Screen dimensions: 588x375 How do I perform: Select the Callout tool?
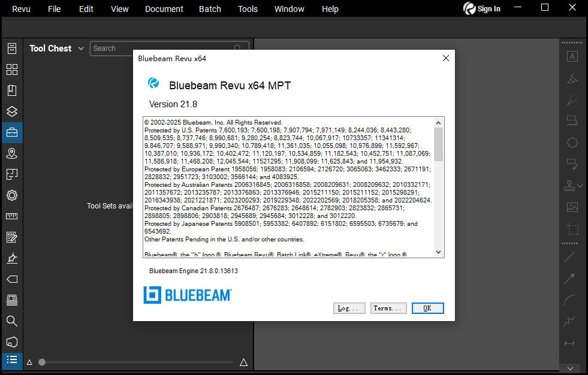[572, 164]
